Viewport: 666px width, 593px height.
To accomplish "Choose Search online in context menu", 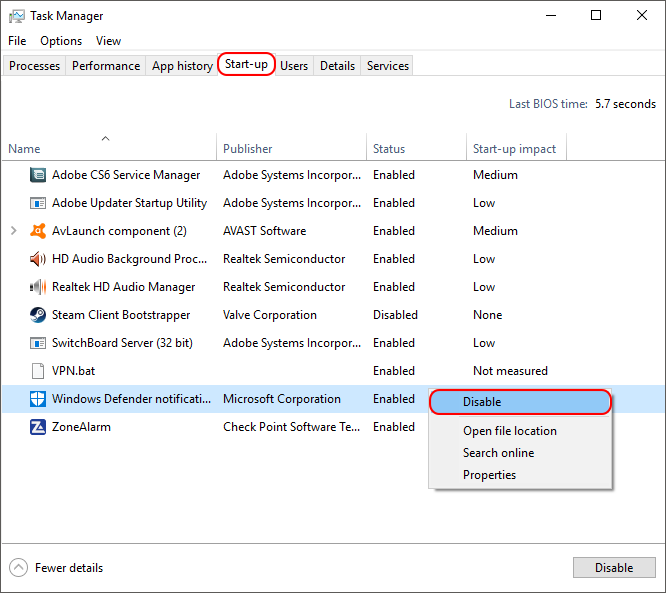I will coord(520,453).
